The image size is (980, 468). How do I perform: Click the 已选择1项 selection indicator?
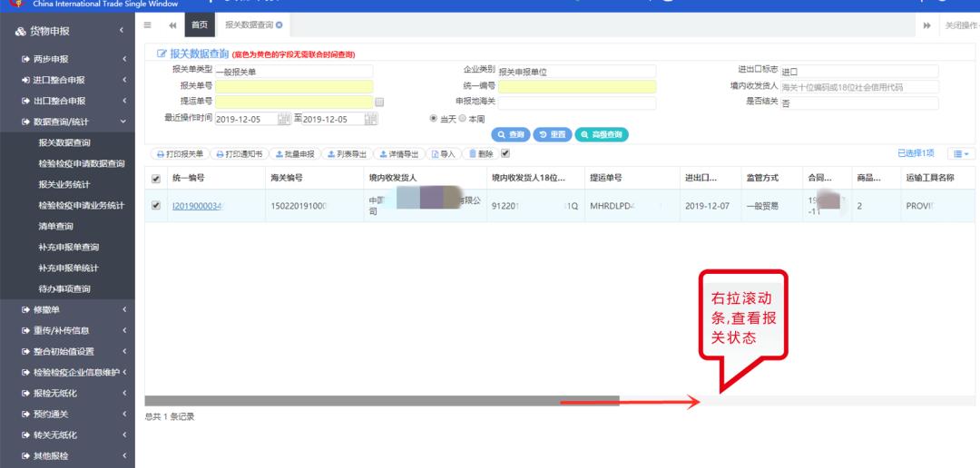916,153
